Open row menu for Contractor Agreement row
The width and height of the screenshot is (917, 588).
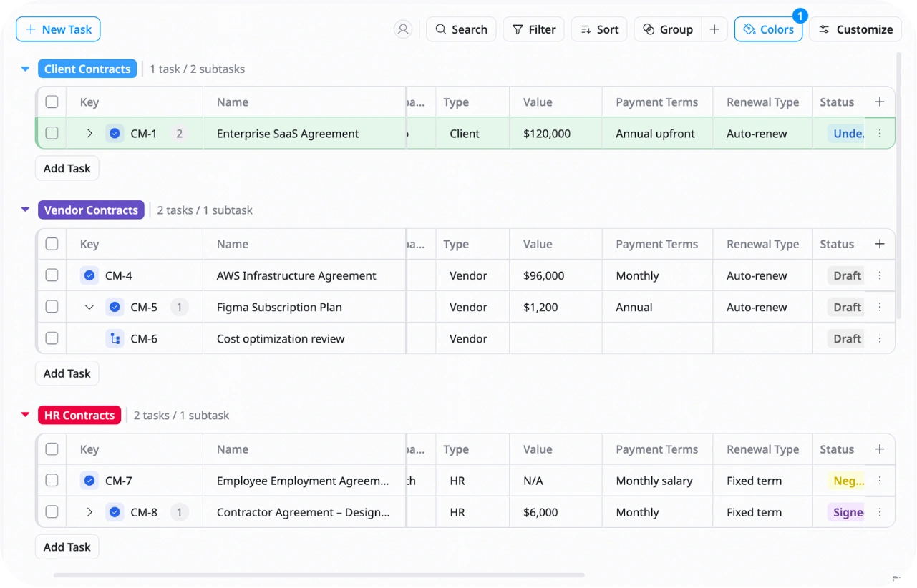tap(880, 512)
